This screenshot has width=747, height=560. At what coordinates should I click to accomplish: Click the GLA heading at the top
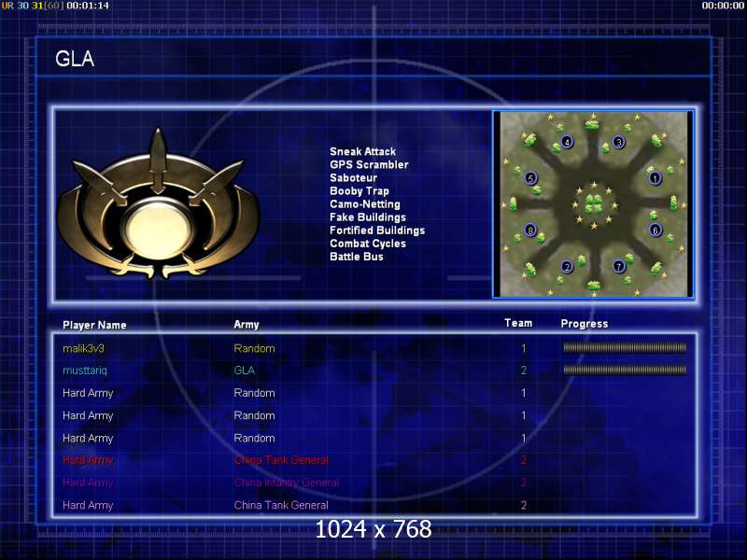pyautogui.click(x=75, y=59)
